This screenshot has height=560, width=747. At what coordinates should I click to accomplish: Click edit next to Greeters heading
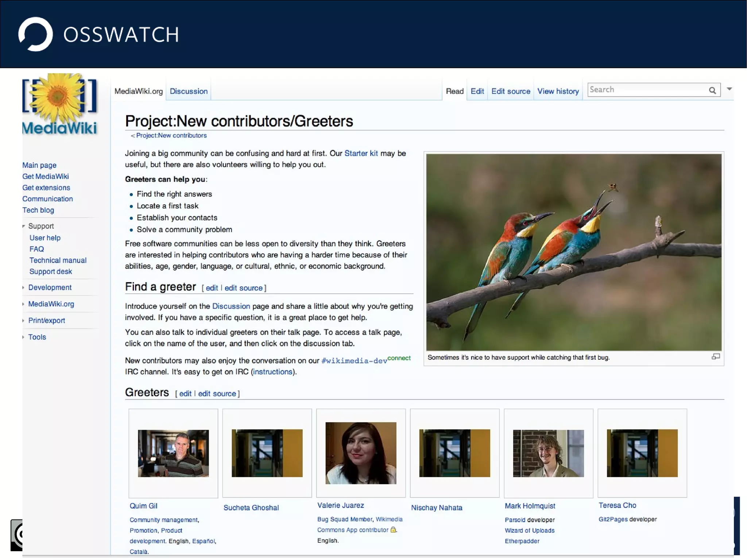click(x=185, y=394)
